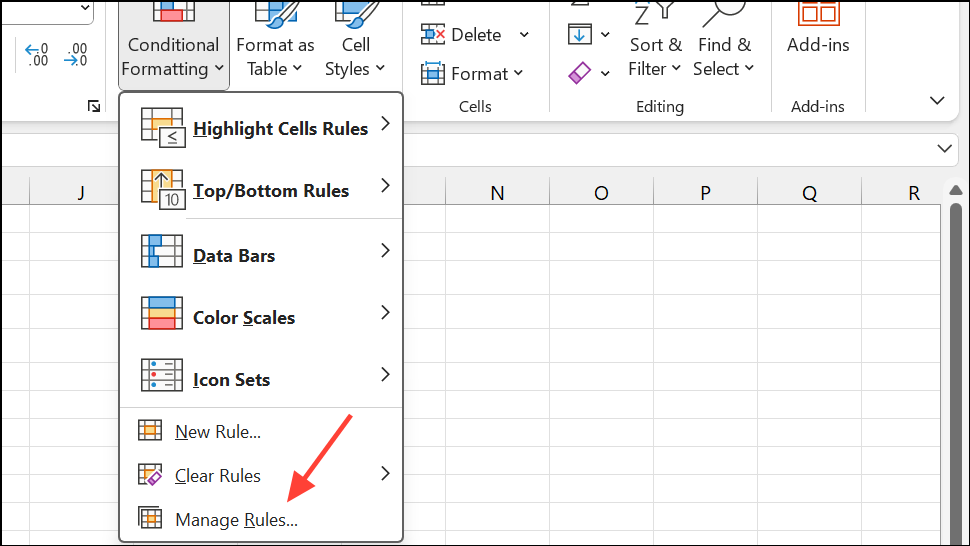
Task: Choose New Rule in the menu
Action: (x=217, y=432)
